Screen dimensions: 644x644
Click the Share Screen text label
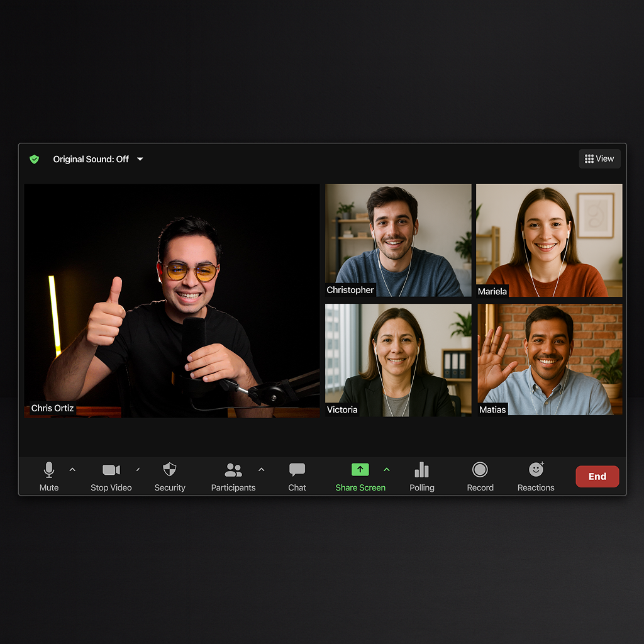tap(360, 487)
